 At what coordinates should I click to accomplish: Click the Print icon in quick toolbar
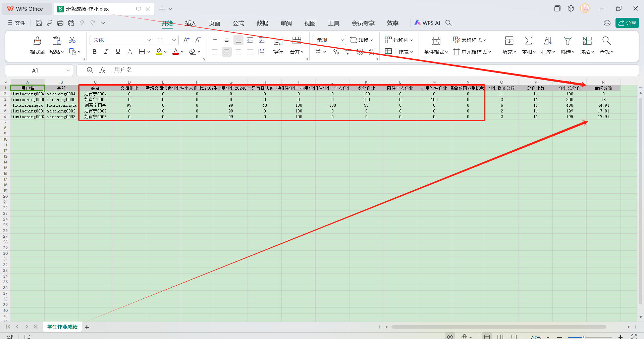(x=60, y=23)
